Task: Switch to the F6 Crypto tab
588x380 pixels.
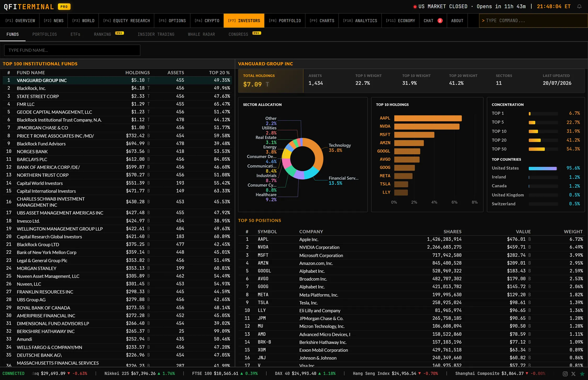Action: [207, 21]
